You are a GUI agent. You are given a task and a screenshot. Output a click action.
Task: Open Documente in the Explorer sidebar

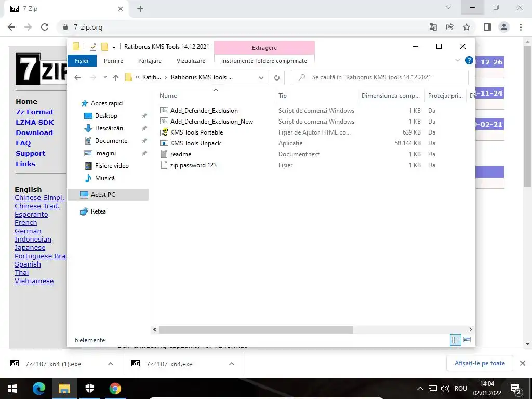tap(111, 141)
